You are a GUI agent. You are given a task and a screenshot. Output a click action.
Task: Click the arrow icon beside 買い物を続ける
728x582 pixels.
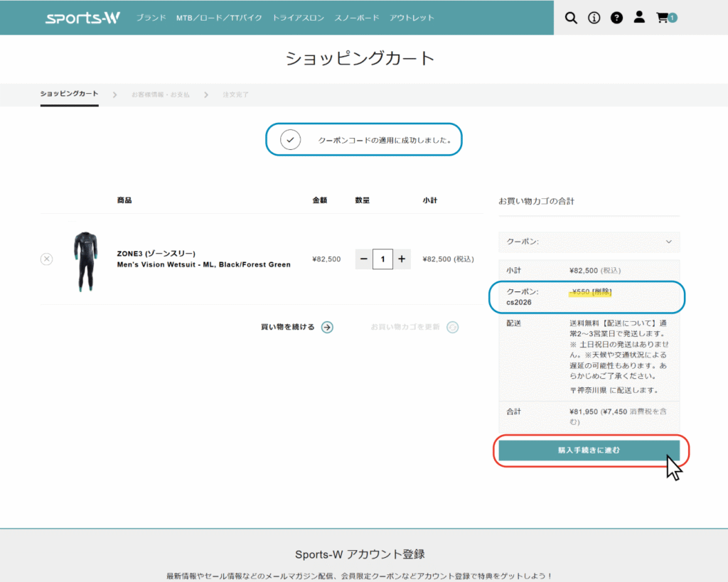click(x=327, y=327)
